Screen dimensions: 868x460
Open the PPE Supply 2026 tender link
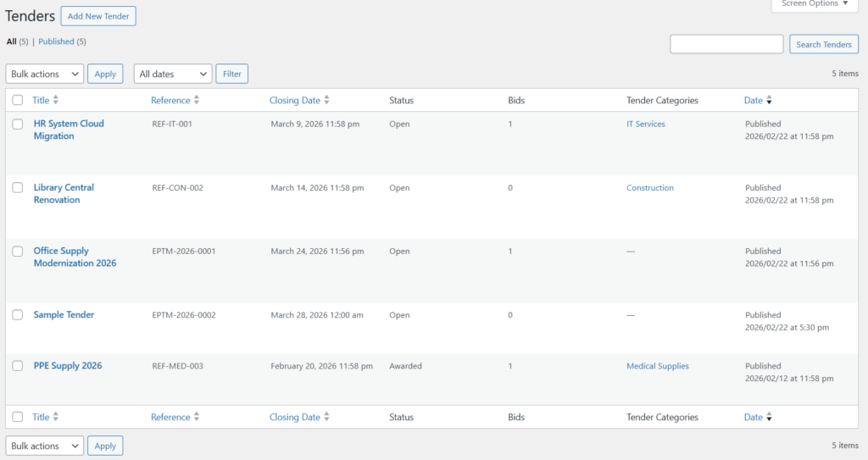(x=68, y=366)
